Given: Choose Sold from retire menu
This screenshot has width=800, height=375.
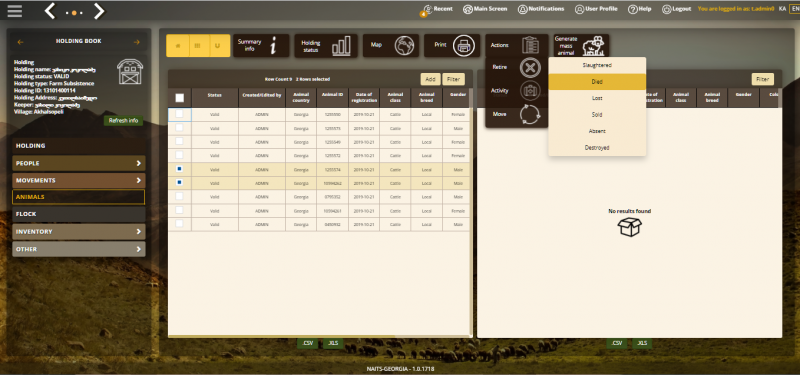Looking at the screenshot, I should click(597, 115).
